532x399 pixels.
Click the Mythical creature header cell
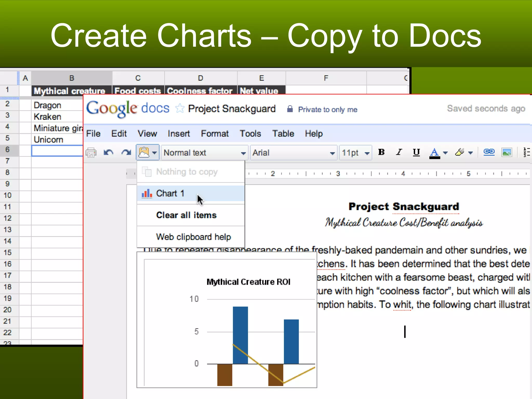pos(72,90)
